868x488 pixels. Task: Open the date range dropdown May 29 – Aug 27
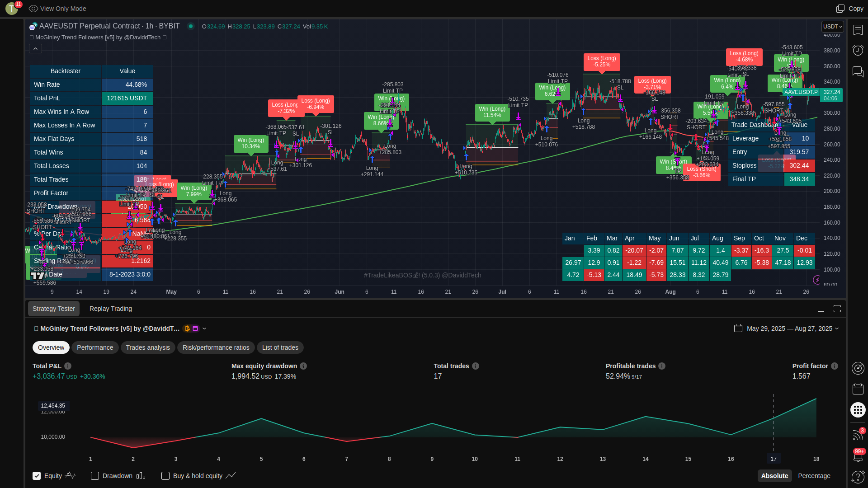pyautogui.click(x=793, y=328)
